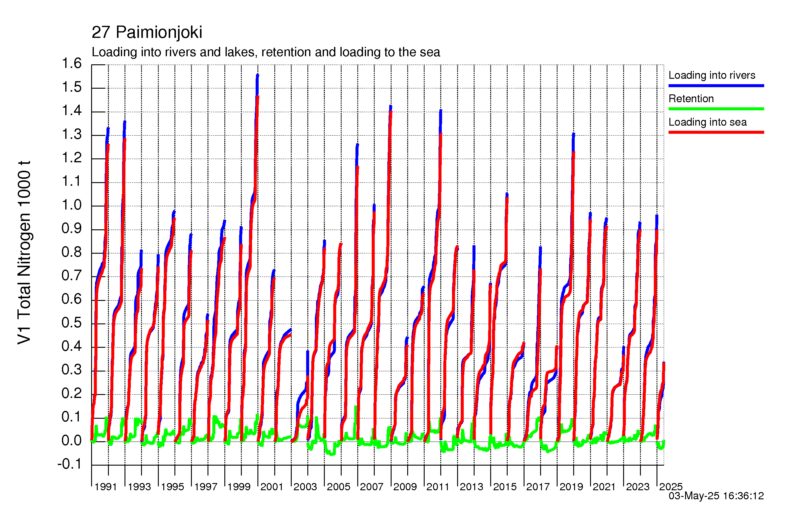The height and width of the screenshot is (511, 812).
Task: Click the x-axis year 2011
Action: point(438,487)
